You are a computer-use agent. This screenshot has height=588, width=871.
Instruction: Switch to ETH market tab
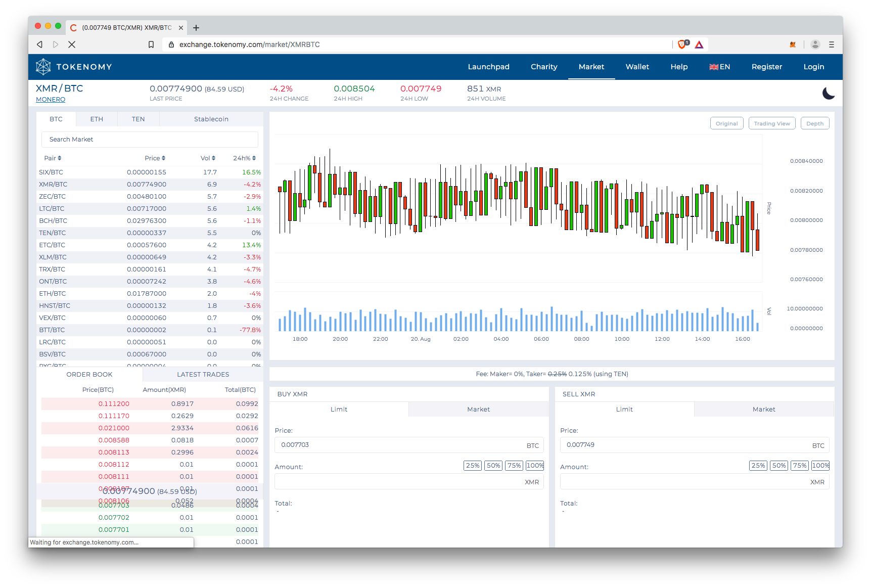click(97, 119)
